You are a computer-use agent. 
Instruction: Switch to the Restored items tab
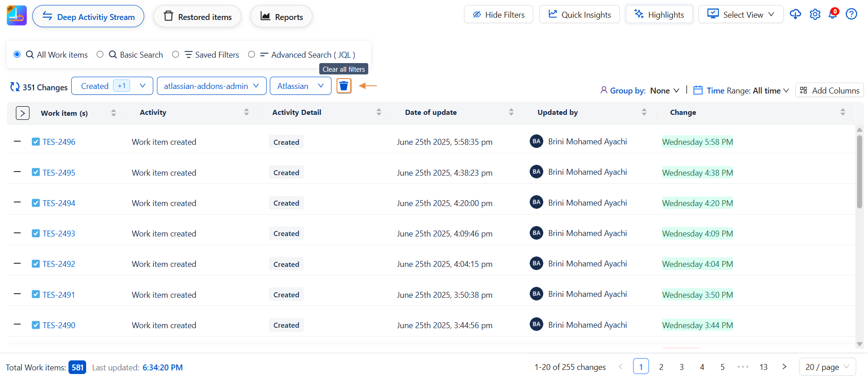pos(197,17)
